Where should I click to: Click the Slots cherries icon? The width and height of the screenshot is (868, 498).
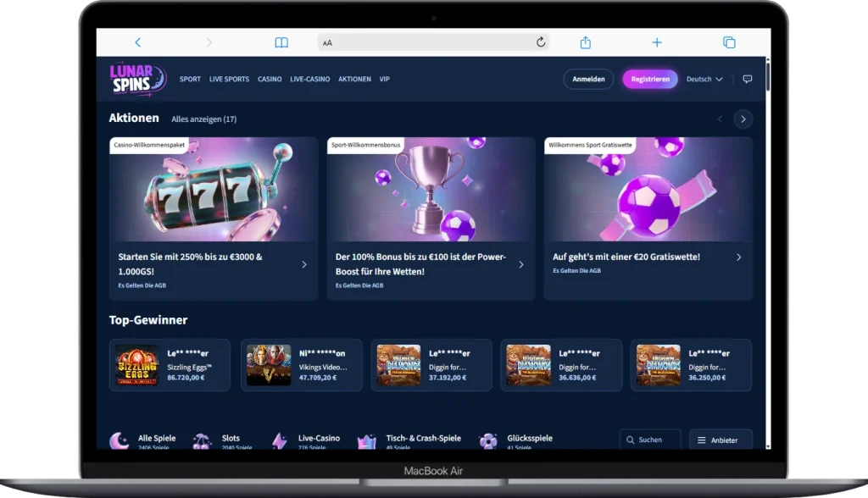(x=202, y=441)
